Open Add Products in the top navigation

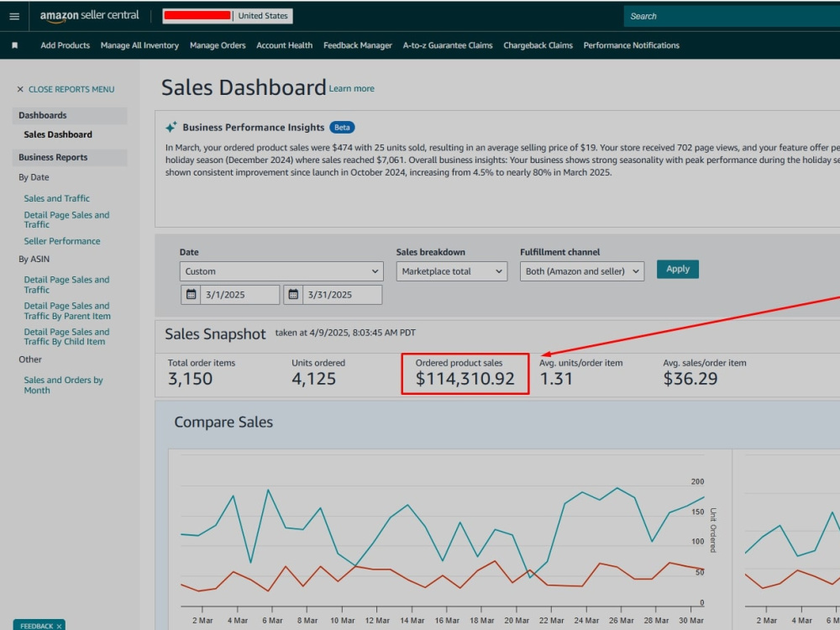(65, 45)
